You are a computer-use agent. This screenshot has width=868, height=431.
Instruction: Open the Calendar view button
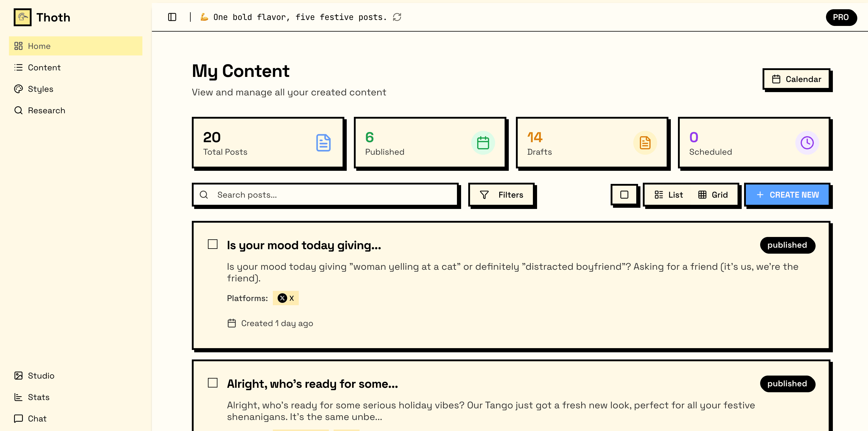coord(797,79)
